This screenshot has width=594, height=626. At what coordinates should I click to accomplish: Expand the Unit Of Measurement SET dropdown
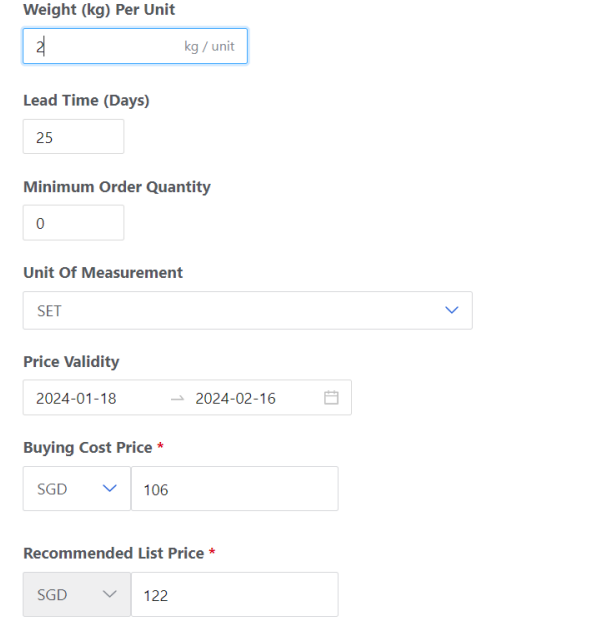pyautogui.click(x=248, y=310)
